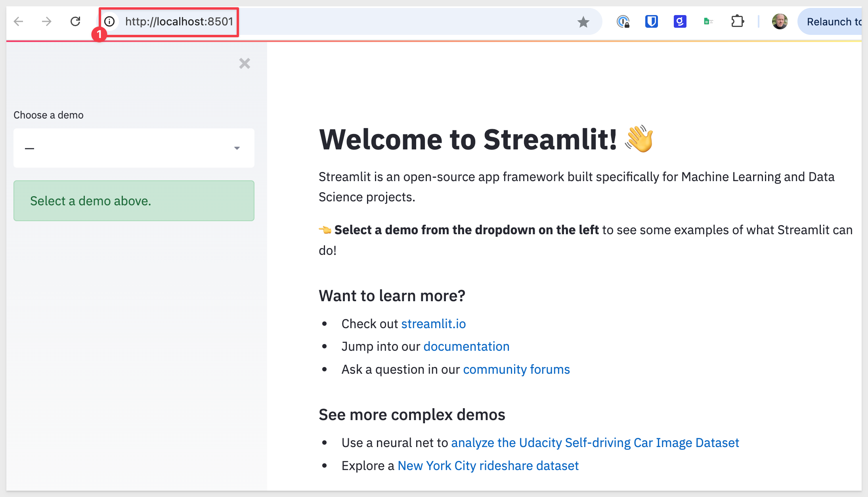Open the Choose a demo dropdown
The width and height of the screenshot is (868, 497).
134,148
